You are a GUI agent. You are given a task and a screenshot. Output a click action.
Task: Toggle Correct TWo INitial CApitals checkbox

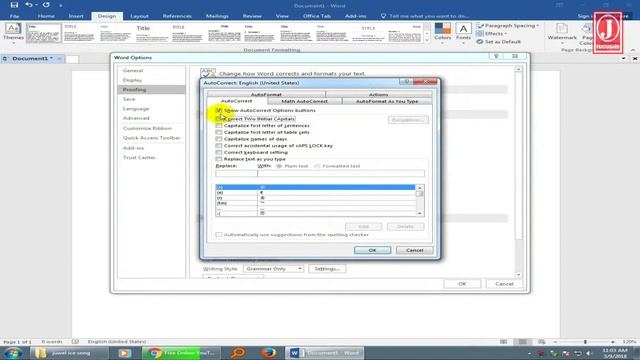click(x=219, y=119)
